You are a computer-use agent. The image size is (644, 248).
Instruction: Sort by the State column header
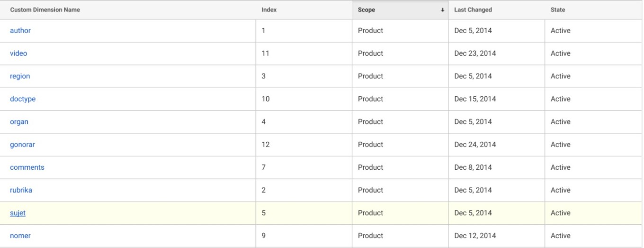tap(558, 10)
